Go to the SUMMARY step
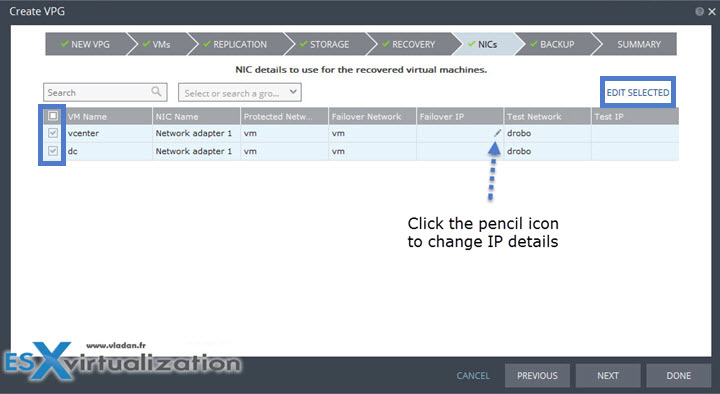The width and height of the screenshot is (720, 394). pyautogui.click(x=639, y=45)
